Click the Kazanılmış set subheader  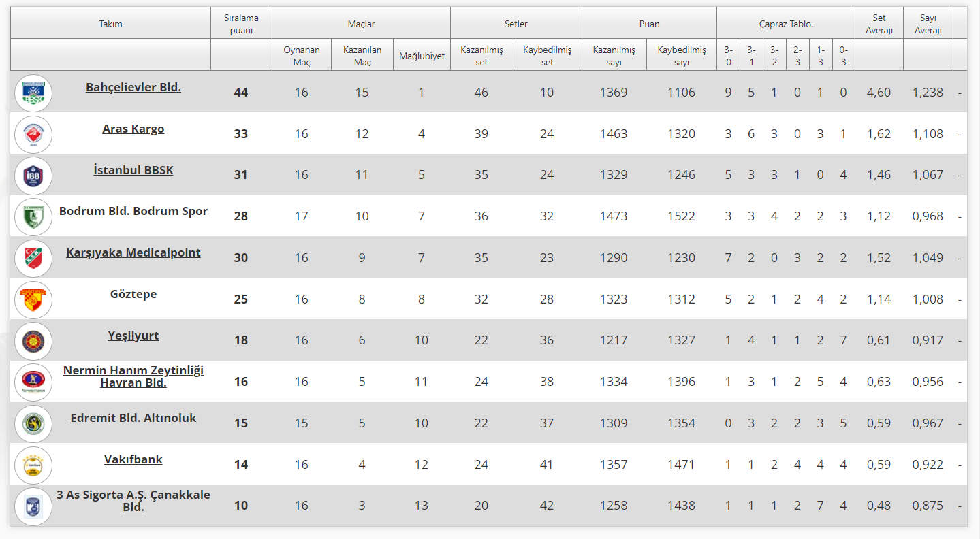point(481,56)
